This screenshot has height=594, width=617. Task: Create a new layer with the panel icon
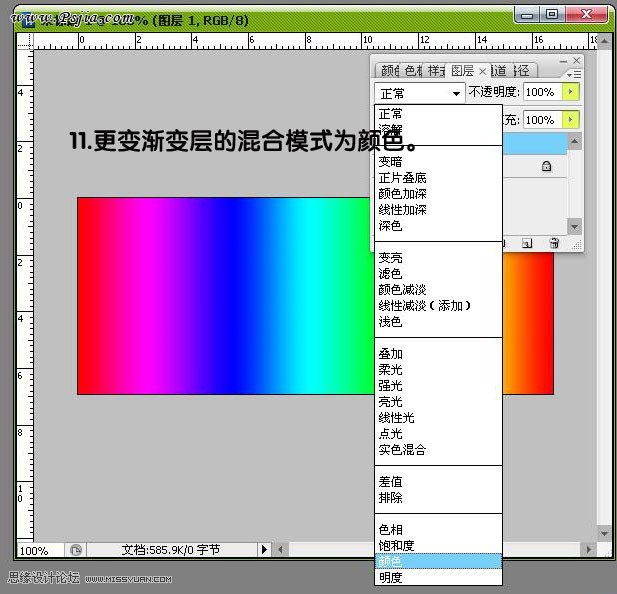click(527, 244)
